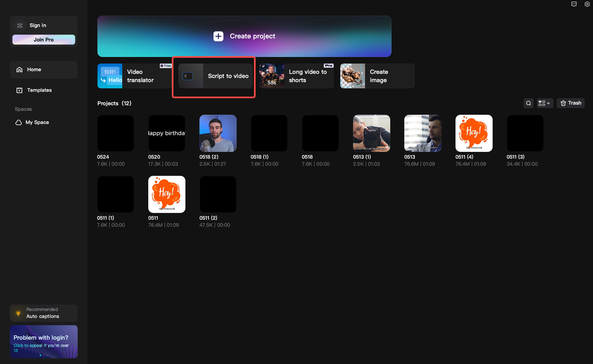Click the My Space cloud icon
This screenshot has width=593, height=364.
(x=19, y=122)
